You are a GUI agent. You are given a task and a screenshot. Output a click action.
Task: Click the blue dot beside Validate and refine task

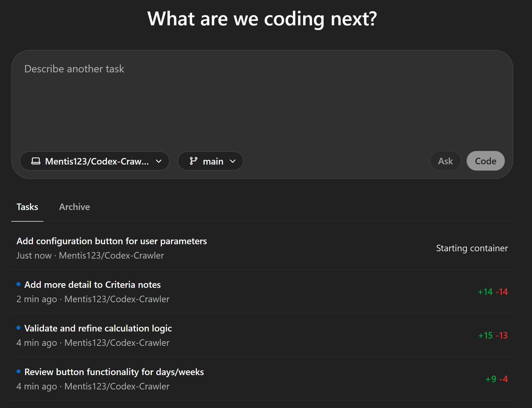tap(19, 327)
